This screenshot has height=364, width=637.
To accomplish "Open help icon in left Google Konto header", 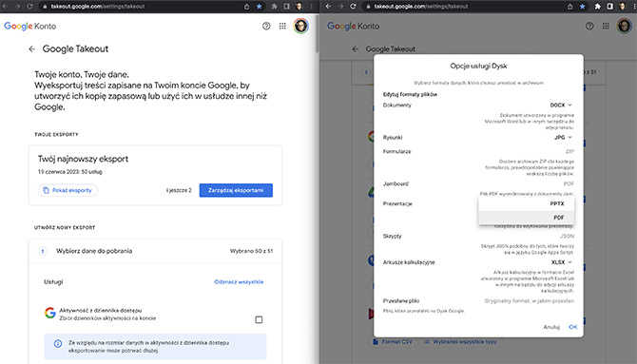I will 266,26.
